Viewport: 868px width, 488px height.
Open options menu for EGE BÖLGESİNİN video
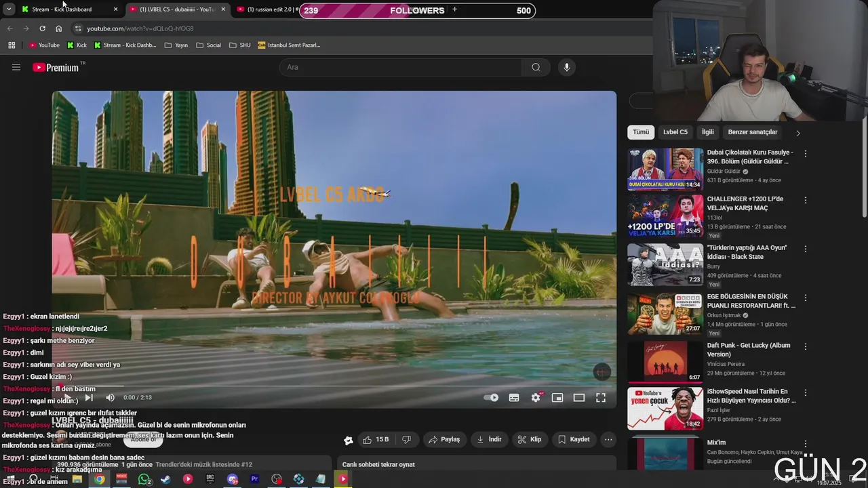806,298
